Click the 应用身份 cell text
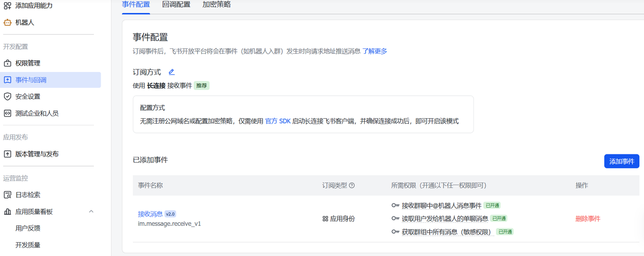 342,219
